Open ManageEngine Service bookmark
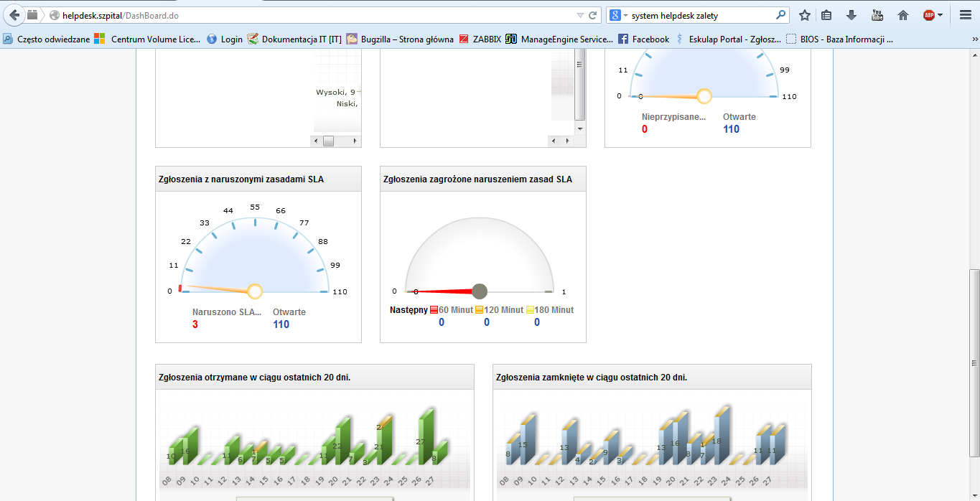This screenshot has width=980, height=501. (x=559, y=39)
